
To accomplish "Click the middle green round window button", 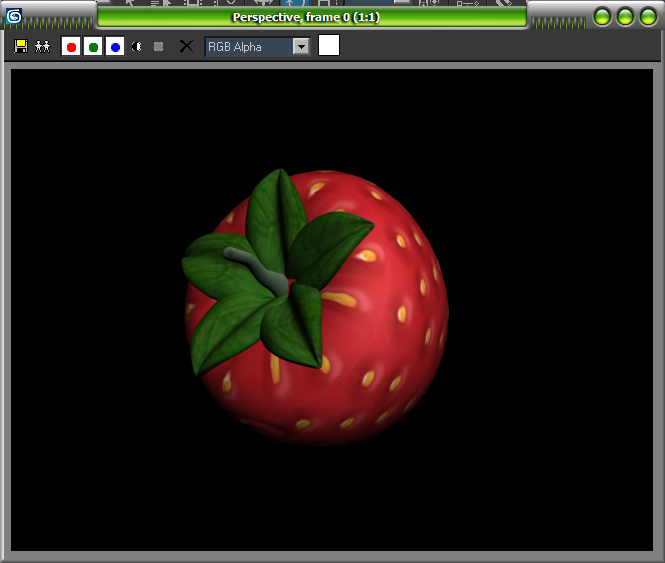I will click(x=625, y=17).
